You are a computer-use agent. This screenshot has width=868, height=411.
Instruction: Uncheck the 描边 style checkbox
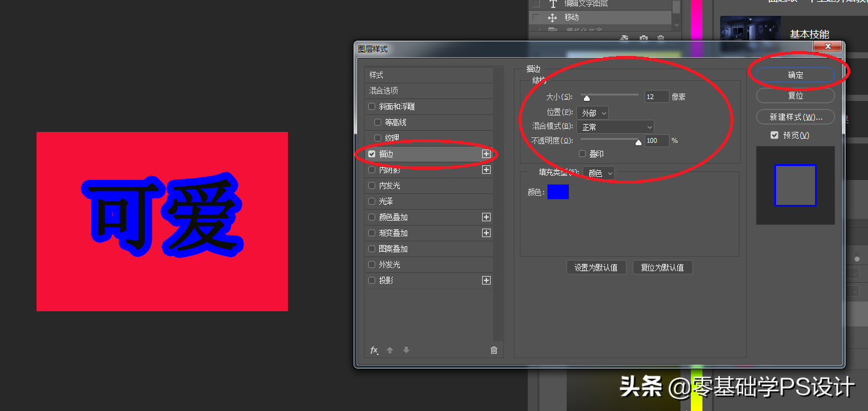(x=372, y=154)
